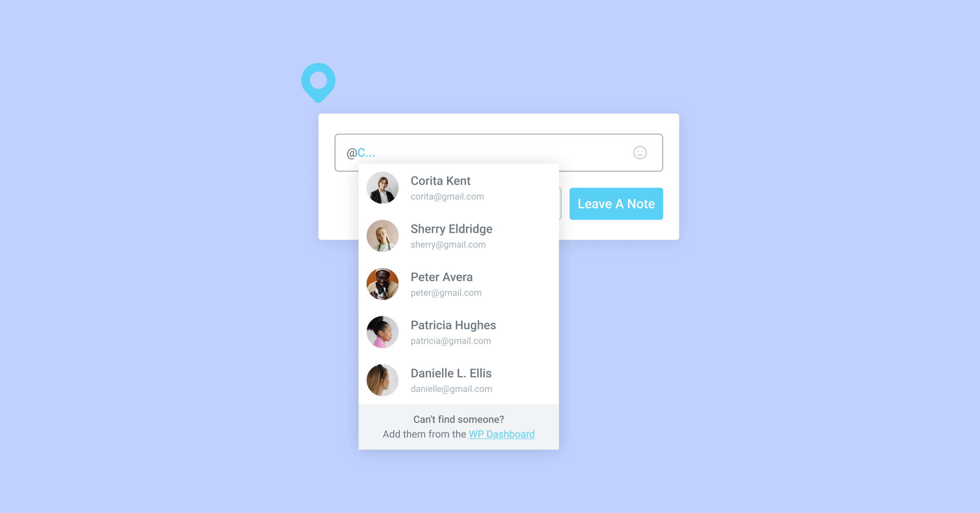980x513 pixels.
Task: Open the WP Dashboard link
Action: pos(501,434)
